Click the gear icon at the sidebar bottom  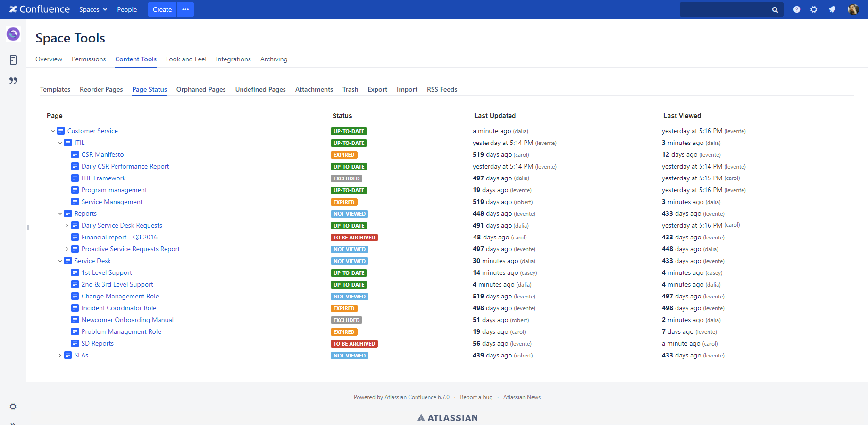click(13, 407)
